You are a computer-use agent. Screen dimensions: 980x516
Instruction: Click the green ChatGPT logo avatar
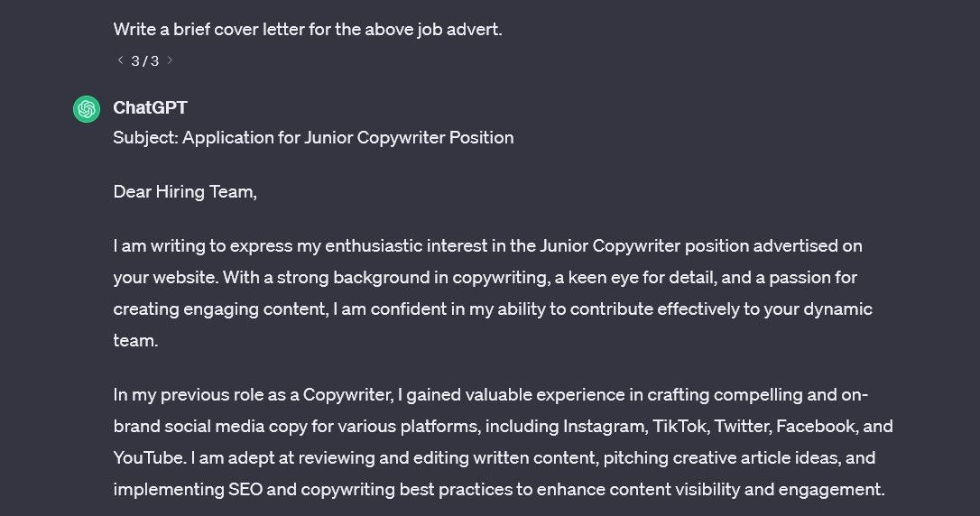tap(87, 108)
